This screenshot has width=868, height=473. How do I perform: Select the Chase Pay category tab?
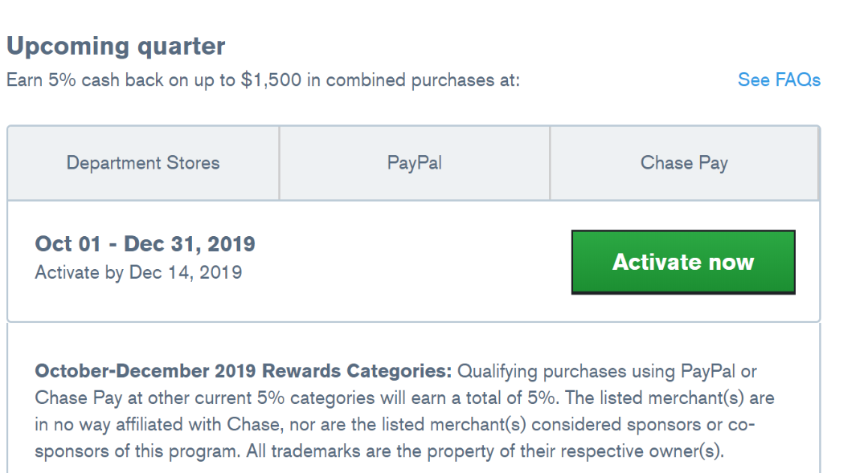tap(684, 163)
